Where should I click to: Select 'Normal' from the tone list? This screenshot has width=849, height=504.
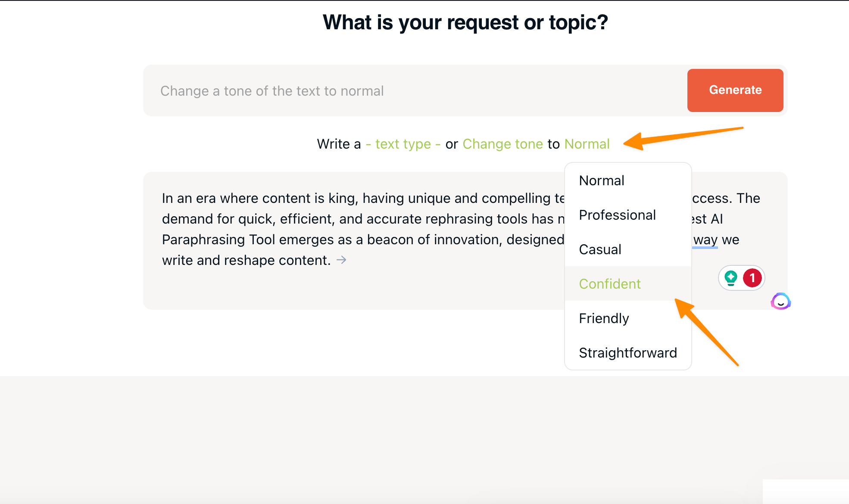(602, 180)
